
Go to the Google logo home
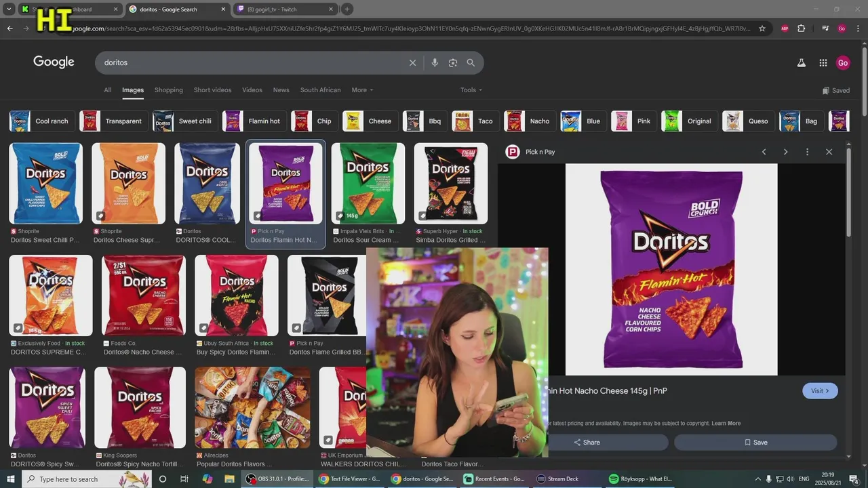[54, 62]
